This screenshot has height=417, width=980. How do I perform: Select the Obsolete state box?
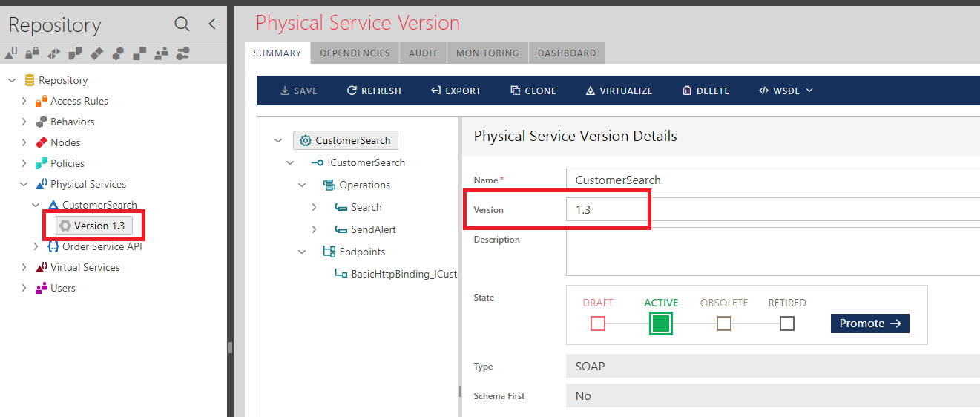(x=724, y=324)
